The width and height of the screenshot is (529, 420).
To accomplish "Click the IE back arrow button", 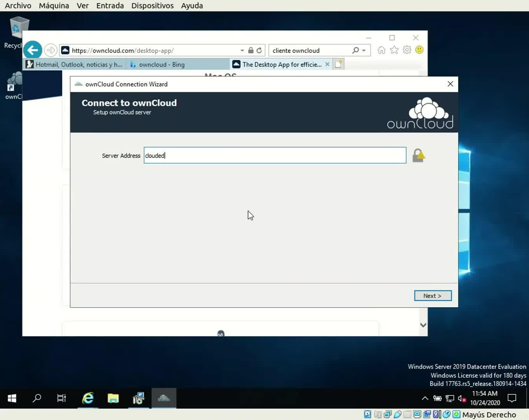I will [x=33, y=50].
